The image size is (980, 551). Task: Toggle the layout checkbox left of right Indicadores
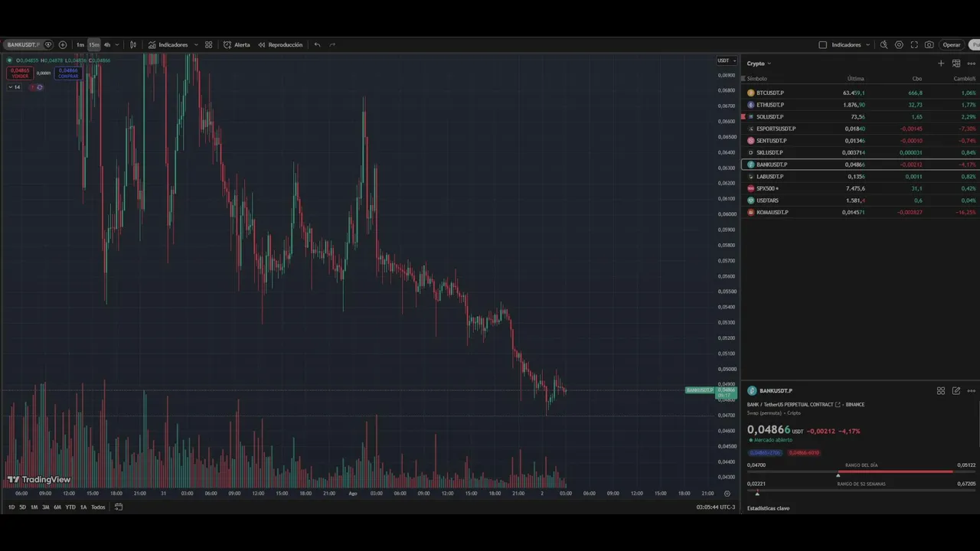point(823,44)
